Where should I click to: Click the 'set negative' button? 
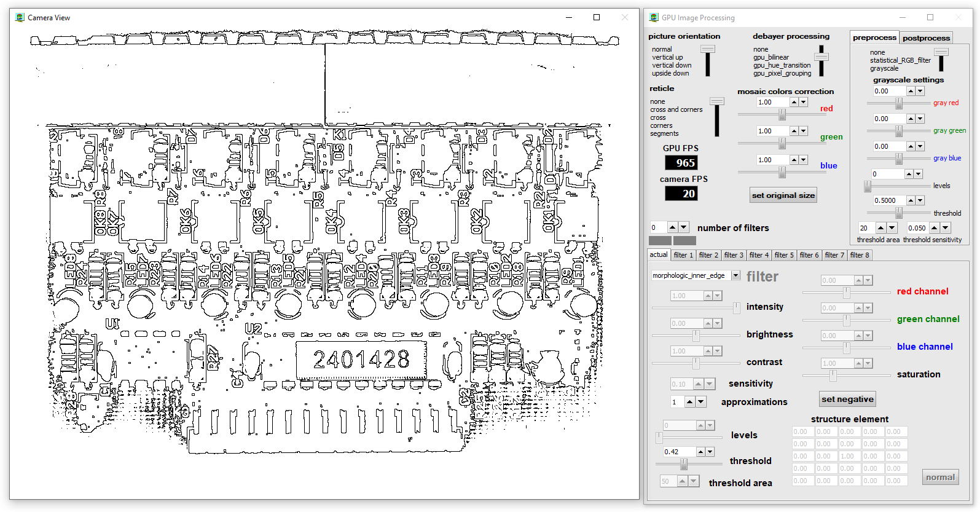(x=847, y=400)
